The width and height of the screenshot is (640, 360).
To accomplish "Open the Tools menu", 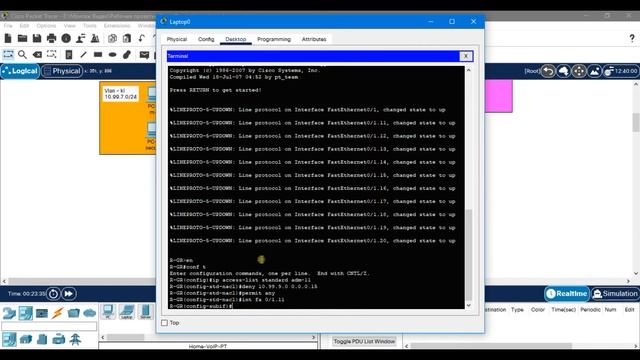I will [90, 26].
